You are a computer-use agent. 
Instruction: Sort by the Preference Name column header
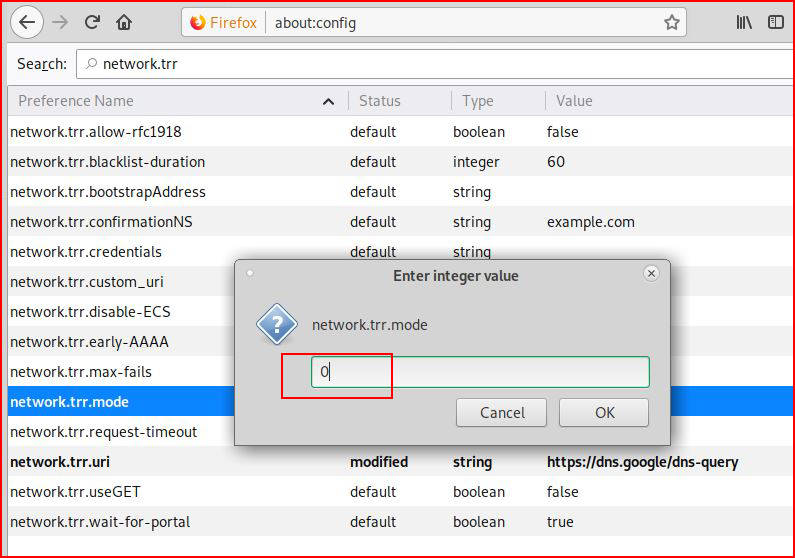point(177,101)
